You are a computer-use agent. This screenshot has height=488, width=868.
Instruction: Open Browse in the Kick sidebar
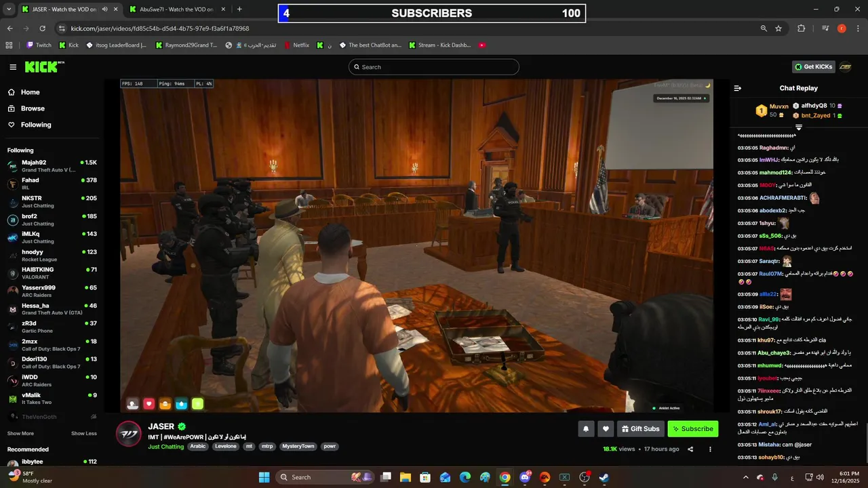pyautogui.click(x=33, y=108)
